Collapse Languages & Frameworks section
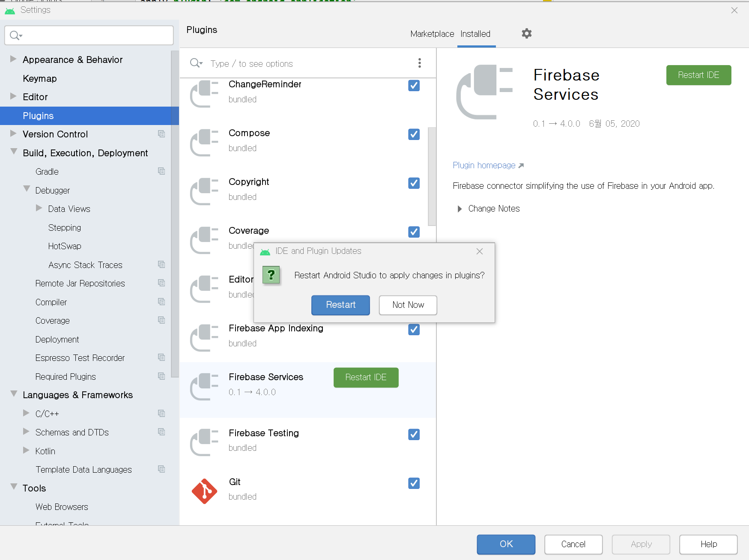 pos(14,394)
